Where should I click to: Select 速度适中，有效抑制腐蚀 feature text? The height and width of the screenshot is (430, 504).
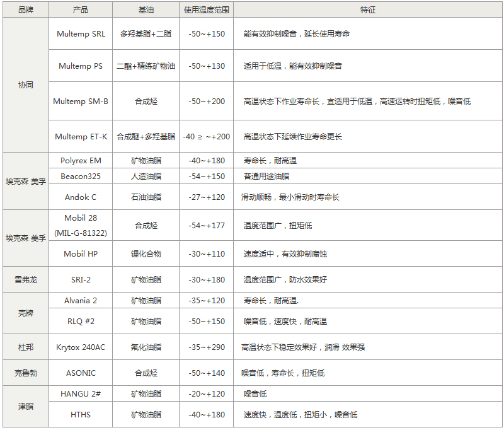click(285, 253)
